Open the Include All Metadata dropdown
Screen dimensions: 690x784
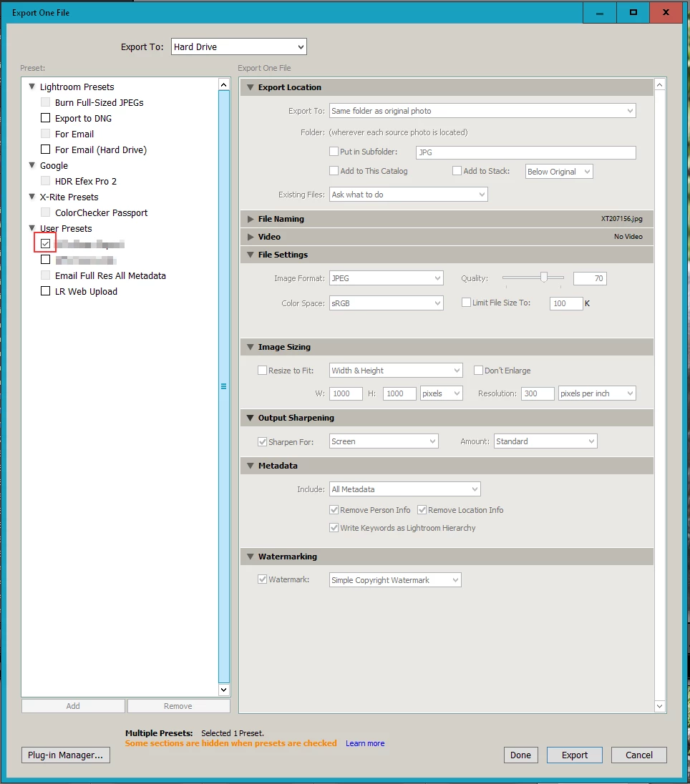(x=405, y=489)
